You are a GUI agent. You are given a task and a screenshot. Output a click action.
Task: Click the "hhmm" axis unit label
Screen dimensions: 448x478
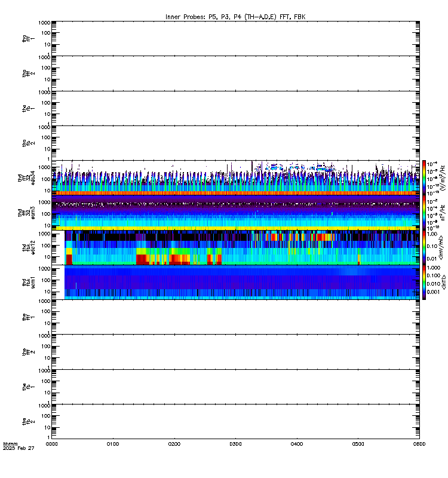tap(10, 444)
